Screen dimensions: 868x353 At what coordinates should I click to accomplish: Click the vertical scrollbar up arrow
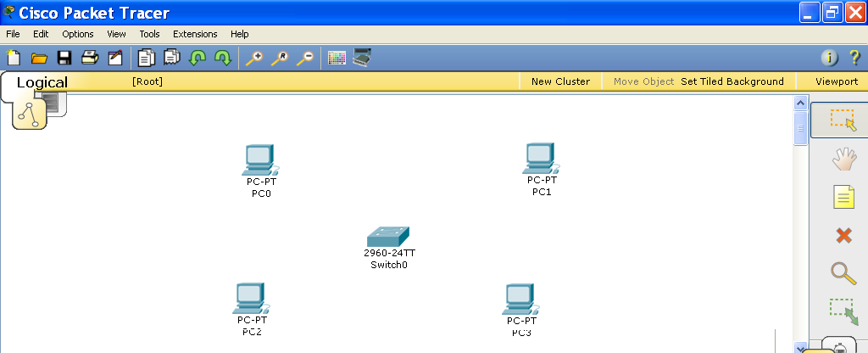coord(800,103)
